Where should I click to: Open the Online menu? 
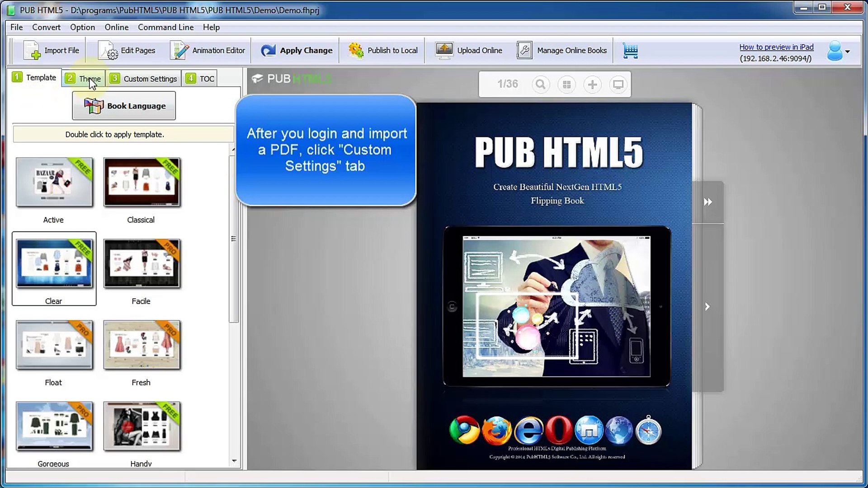pos(117,27)
